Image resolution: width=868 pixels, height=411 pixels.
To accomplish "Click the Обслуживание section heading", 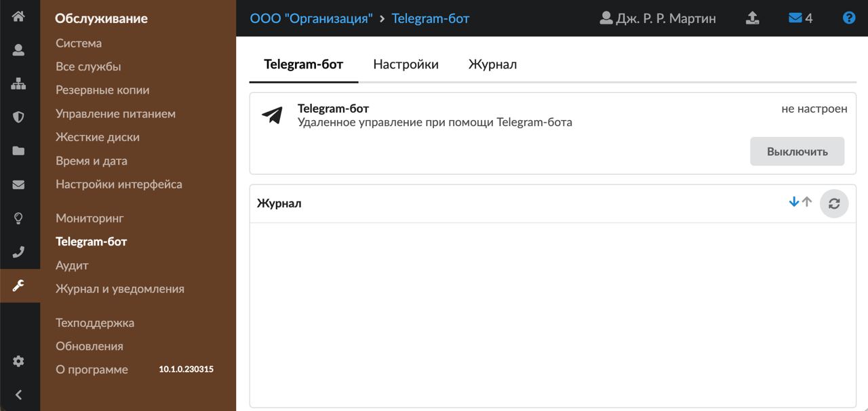I will (x=101, y=19).
